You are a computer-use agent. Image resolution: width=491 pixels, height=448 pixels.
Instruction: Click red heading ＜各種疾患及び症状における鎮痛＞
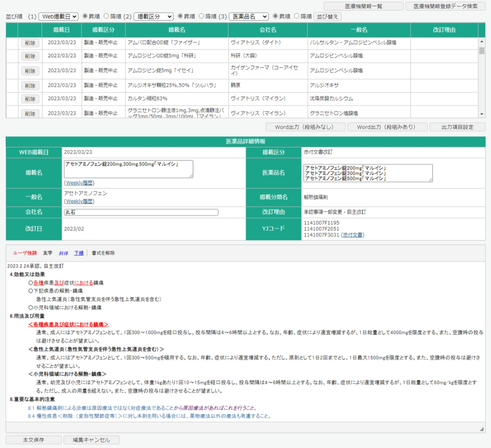point(68,324)
